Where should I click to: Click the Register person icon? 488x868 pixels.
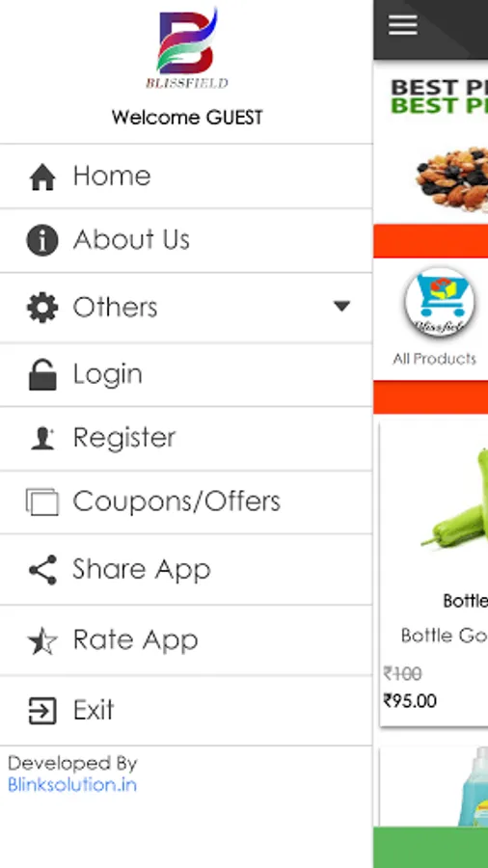click(42, 439)
